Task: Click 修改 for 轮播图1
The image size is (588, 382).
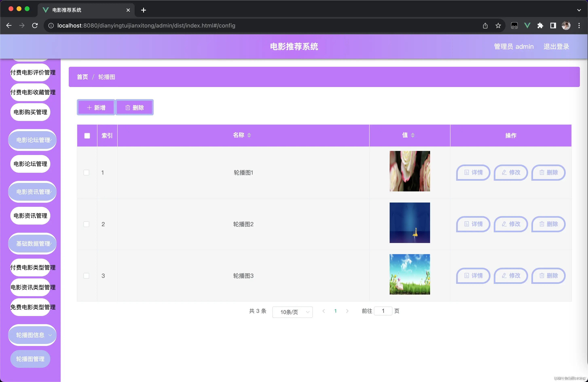Action: (x=511, y=172)
